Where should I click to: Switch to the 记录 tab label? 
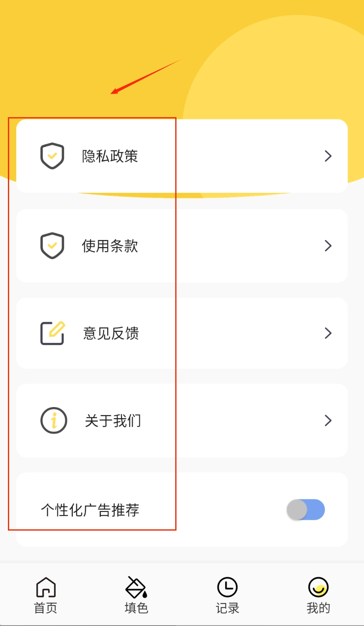227,608
